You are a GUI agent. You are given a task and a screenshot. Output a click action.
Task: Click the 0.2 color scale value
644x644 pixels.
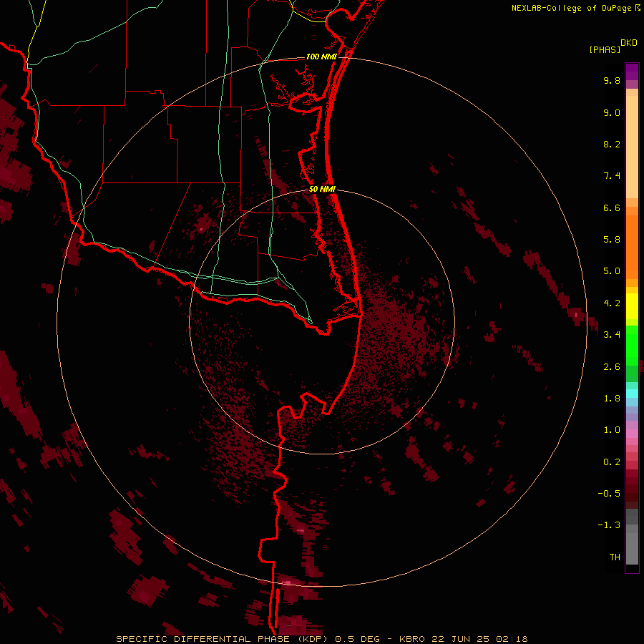612,462
